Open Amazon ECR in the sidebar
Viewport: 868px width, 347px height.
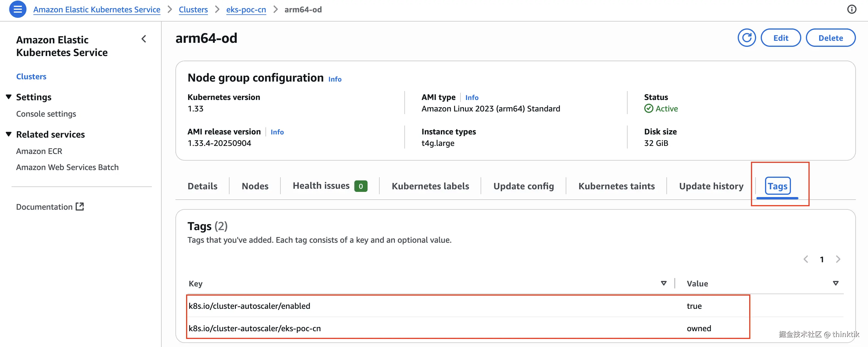pos(39,151)
